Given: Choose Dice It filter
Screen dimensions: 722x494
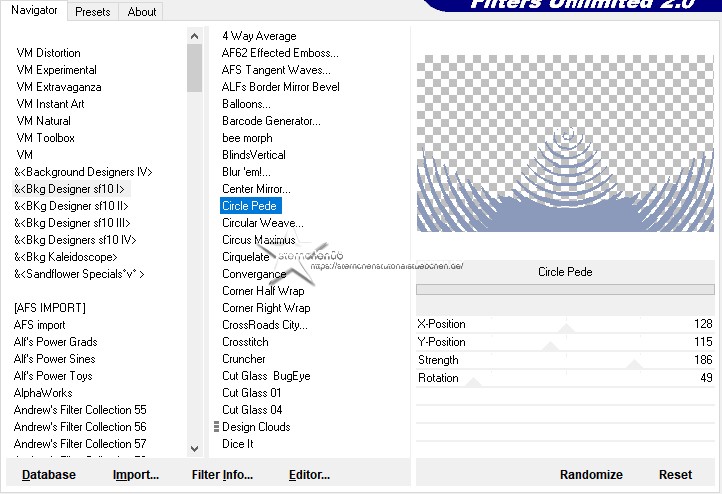Looking at the screenshot, I should [x=237, y=444].
